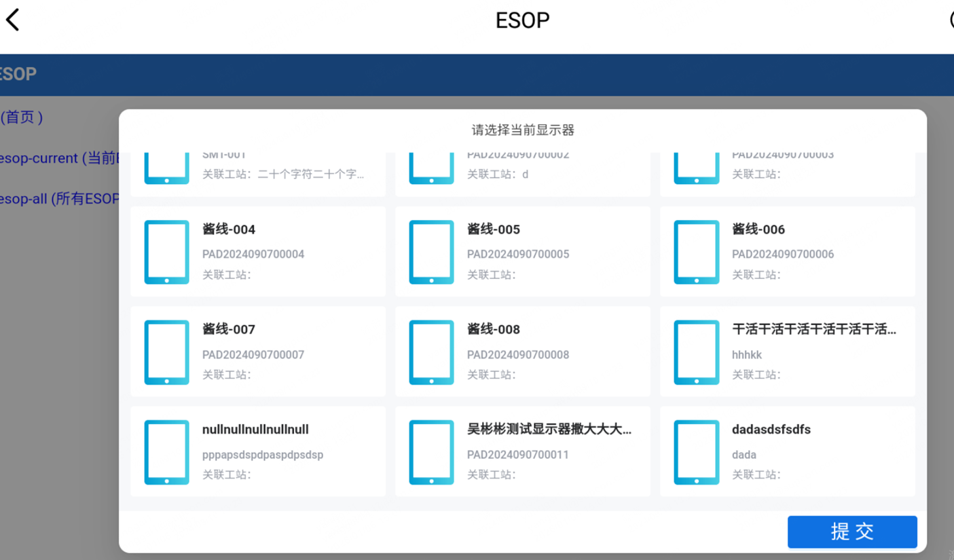Select the 酱线-007 display name

click(229, 329)
